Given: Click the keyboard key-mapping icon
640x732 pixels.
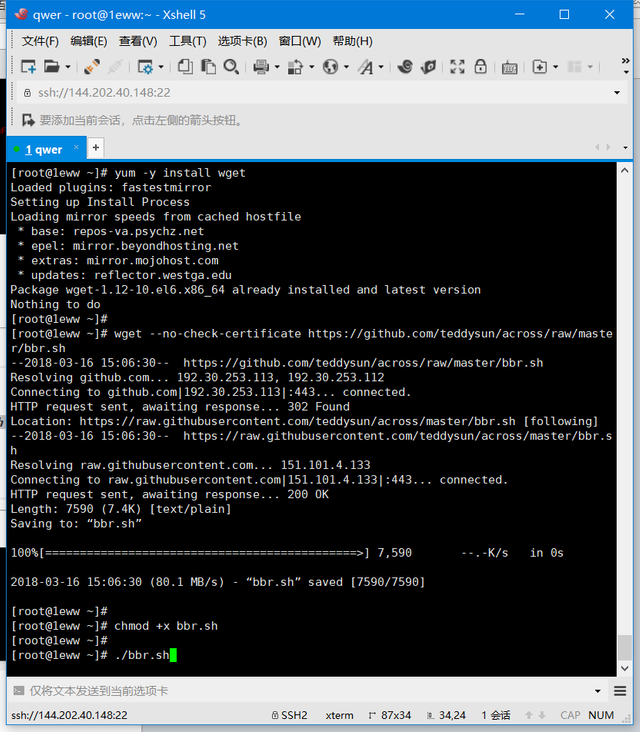Looking at the screenshot, I should pyautogui.click(x=509, y=68).
